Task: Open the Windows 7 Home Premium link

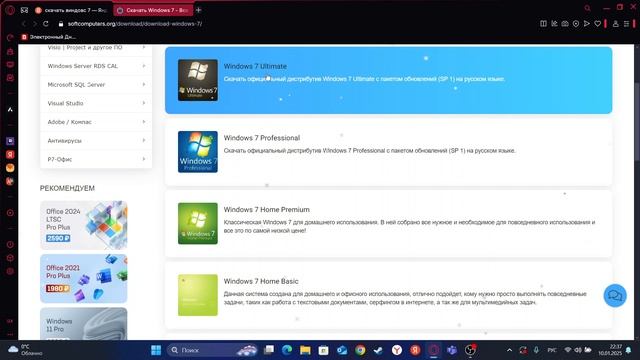Action: tap(267, 209)
